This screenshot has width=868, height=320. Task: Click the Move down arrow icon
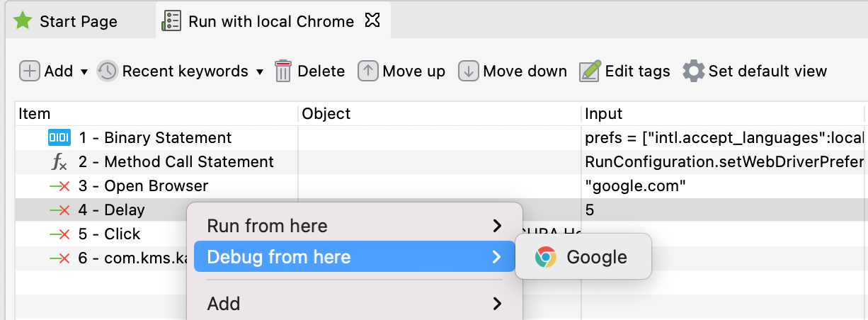coord(468,71)
